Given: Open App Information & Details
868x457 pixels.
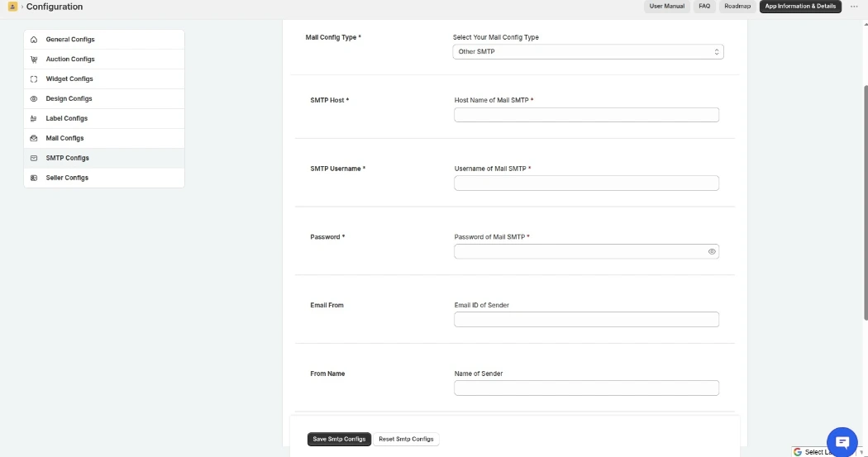Looking at the screenshot, I should pos(800,6).
